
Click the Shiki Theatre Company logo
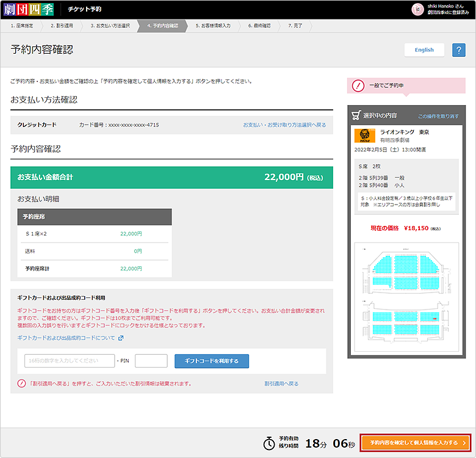click(29, 9)
